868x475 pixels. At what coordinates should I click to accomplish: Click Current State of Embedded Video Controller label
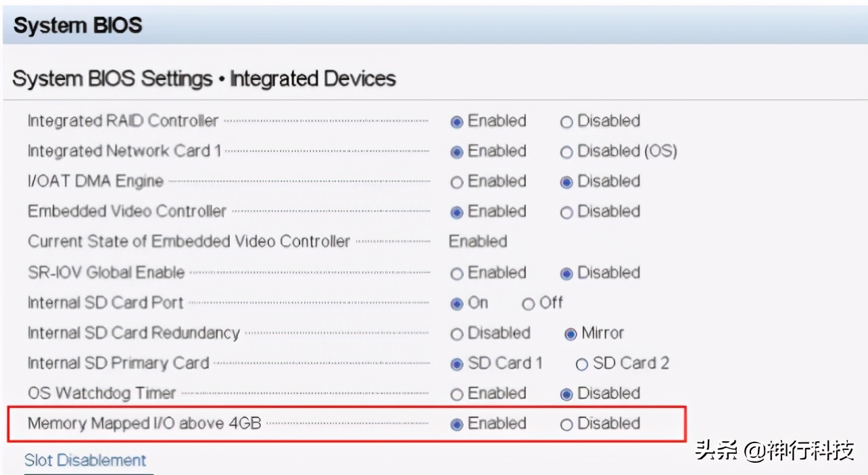click(189, 242)
